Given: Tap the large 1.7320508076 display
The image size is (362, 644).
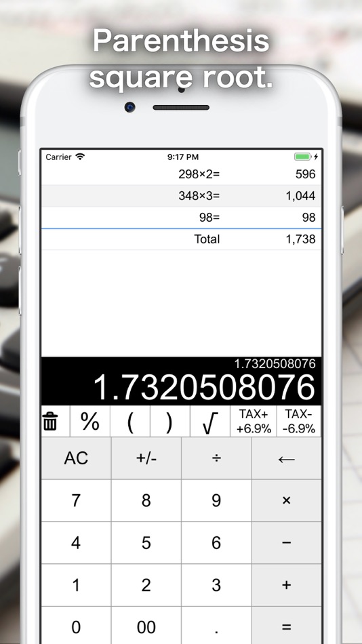Looking at the screenshot, I should [204, 387].
